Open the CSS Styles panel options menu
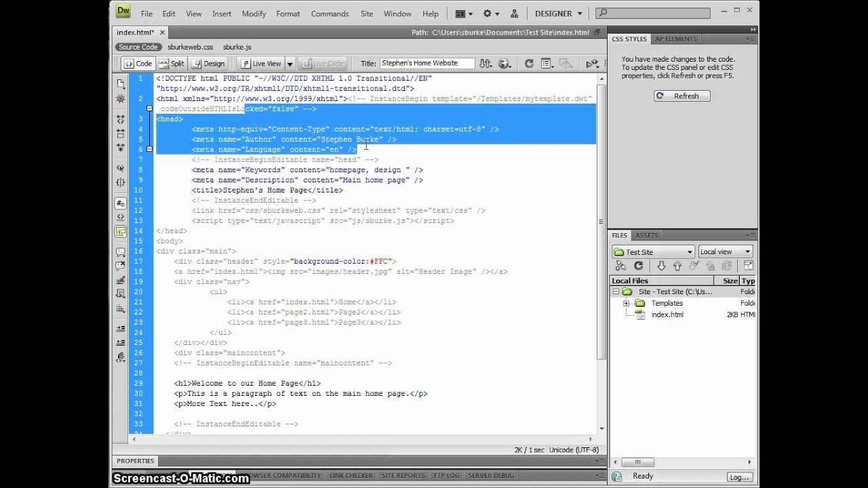This screenshot has width=868, height=488. [751, 39]
